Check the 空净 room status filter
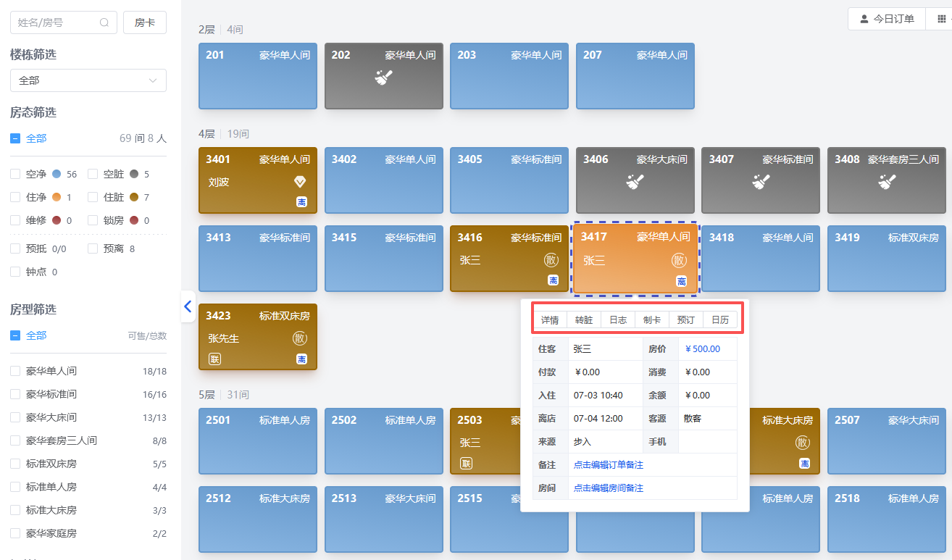Viewport: 952px width, 560px height. click(x=15, y=174)
